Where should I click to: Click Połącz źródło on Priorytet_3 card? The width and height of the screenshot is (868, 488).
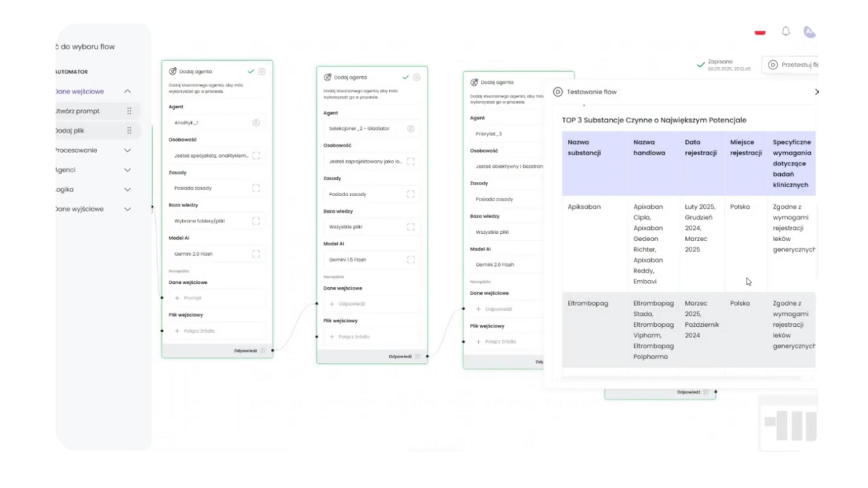tap(507, 342)
